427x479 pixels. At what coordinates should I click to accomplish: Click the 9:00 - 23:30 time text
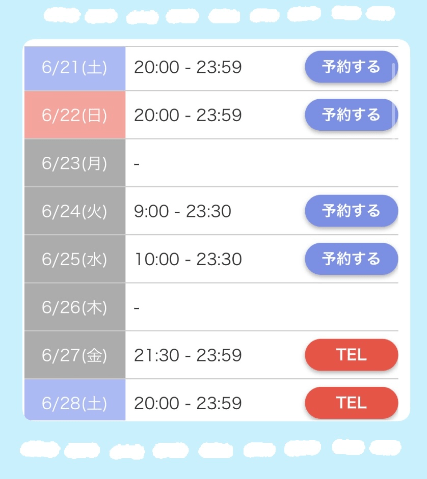point(183,211)
